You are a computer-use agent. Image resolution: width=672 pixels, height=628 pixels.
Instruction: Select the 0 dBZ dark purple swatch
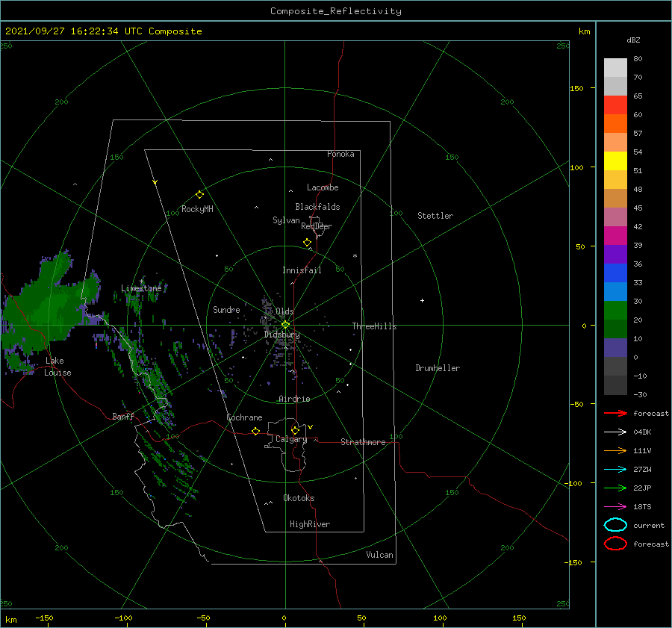pyautogui.click(x=615, y=348)
